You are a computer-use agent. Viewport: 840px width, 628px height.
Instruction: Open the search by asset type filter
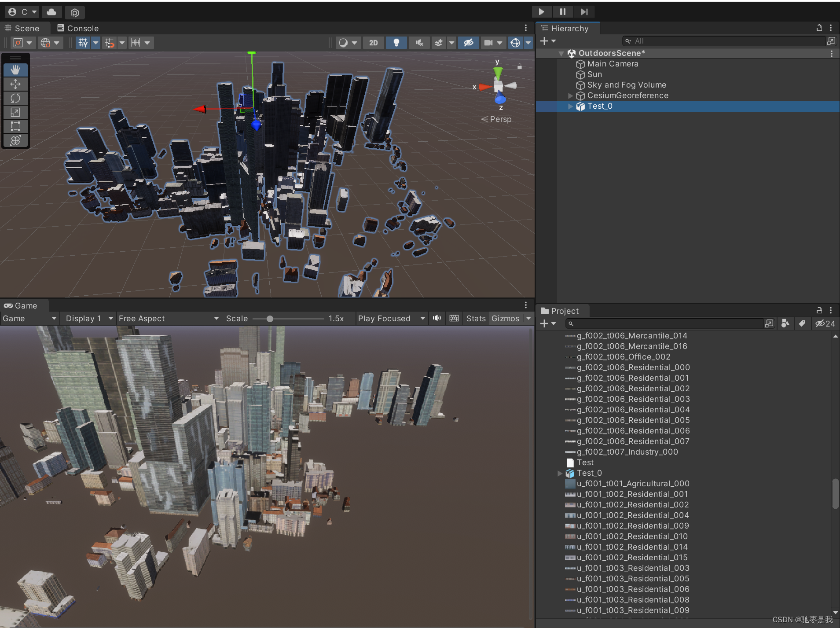[785, 323]
